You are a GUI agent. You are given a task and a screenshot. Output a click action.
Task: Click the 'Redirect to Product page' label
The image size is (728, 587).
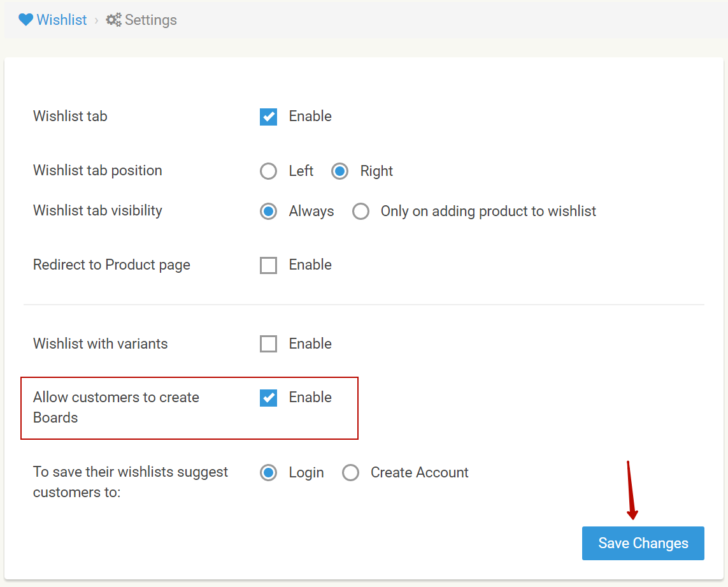(111, 265)
